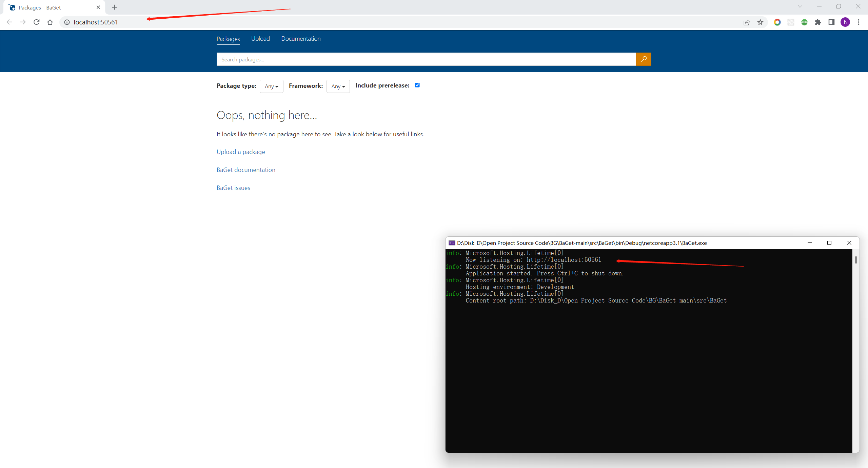Reload the page with refresh icon

37,22
